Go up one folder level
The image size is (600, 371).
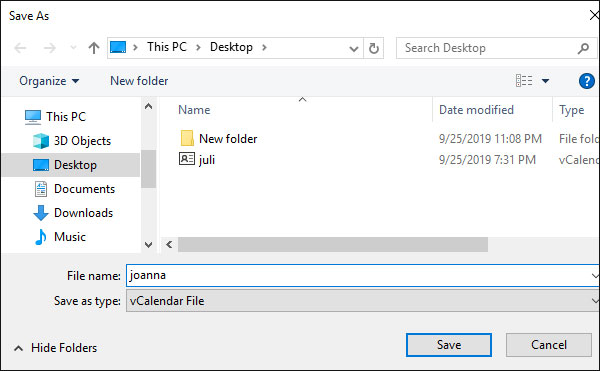(x=94, y=48)
